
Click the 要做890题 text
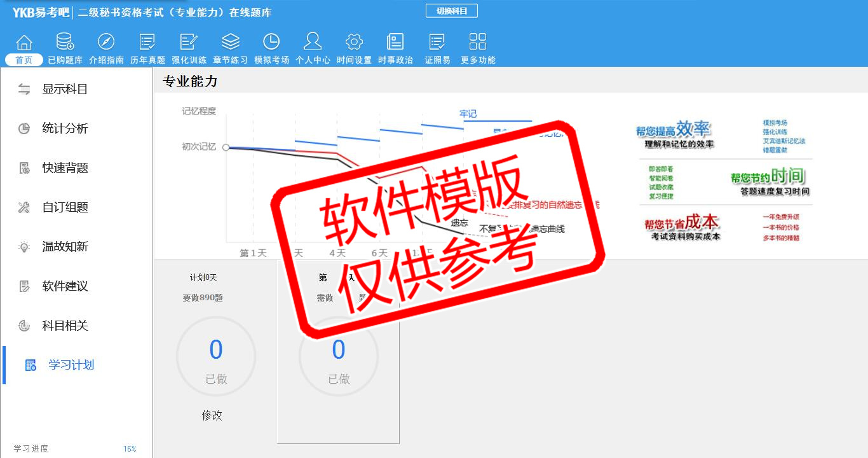203,298
